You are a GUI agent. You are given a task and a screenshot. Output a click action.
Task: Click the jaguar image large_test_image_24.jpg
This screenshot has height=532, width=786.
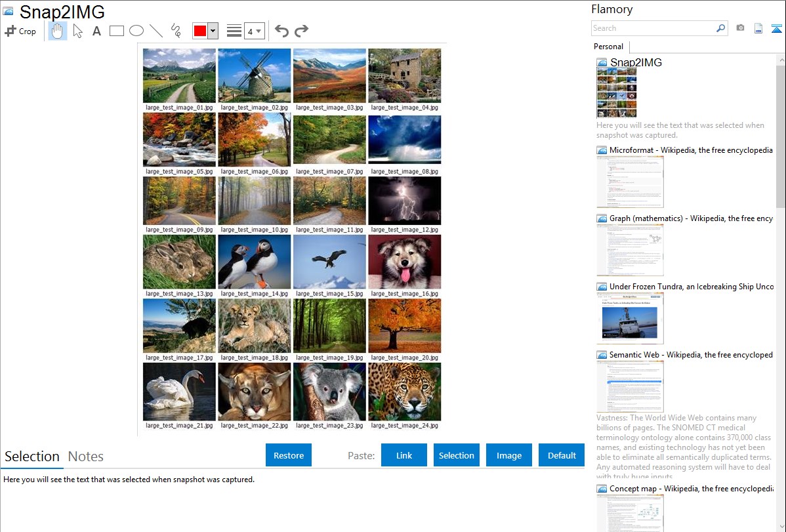405,392
